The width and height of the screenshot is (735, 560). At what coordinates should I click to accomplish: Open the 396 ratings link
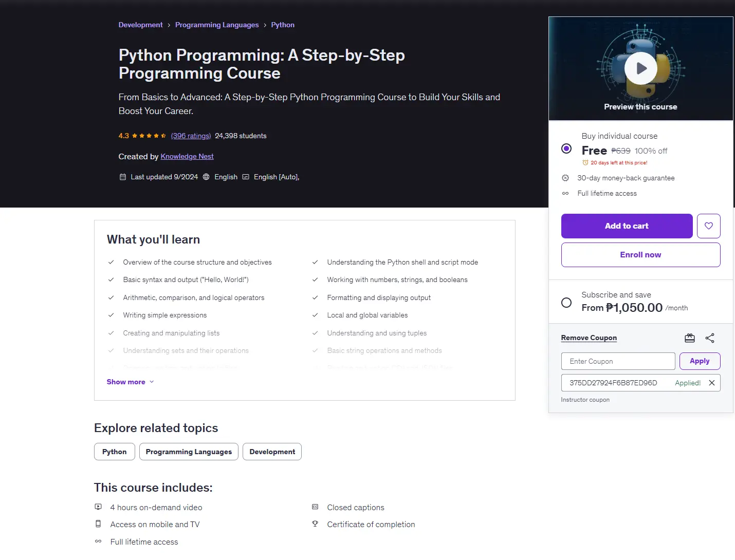pyautogui.click(x=191, y=136)
